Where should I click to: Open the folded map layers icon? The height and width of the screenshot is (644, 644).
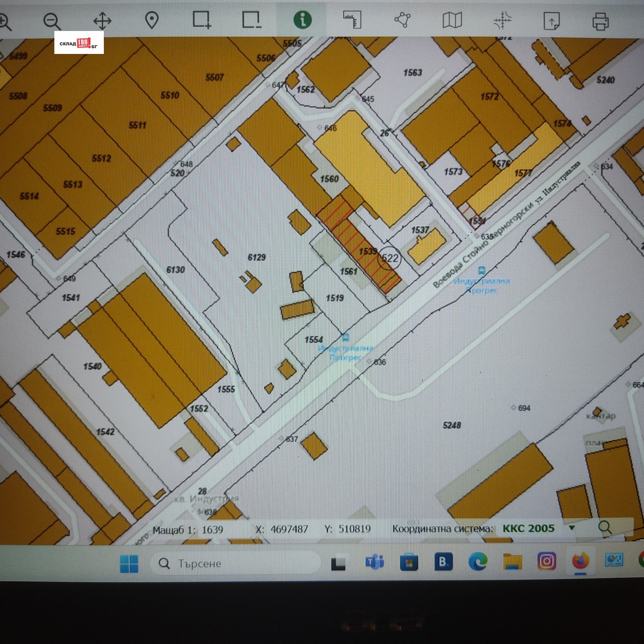(x=452, y=20)
